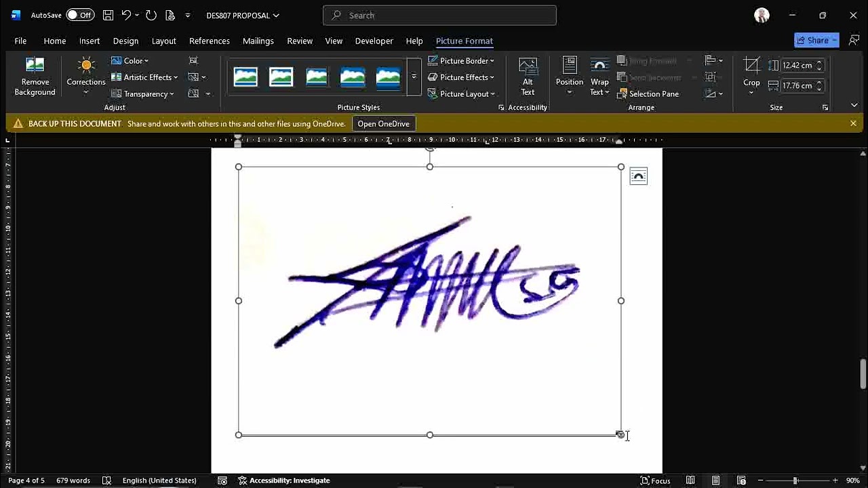Screen dimensions: 868x488
Task: Switch to Web Layout view
Action: 741,481
